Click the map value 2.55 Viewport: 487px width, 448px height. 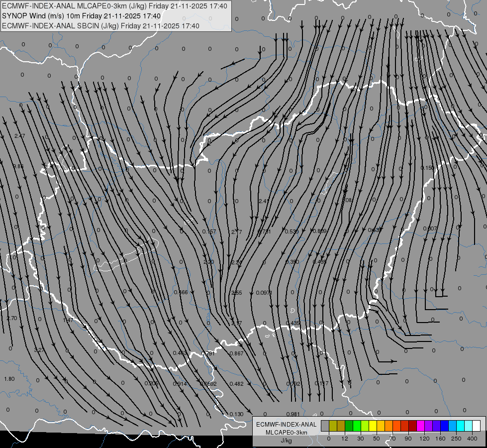[x=237, y=293]
